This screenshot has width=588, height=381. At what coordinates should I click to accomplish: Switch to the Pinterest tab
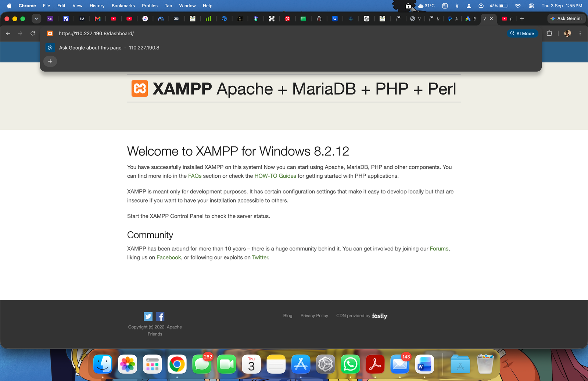pos(287,19)
